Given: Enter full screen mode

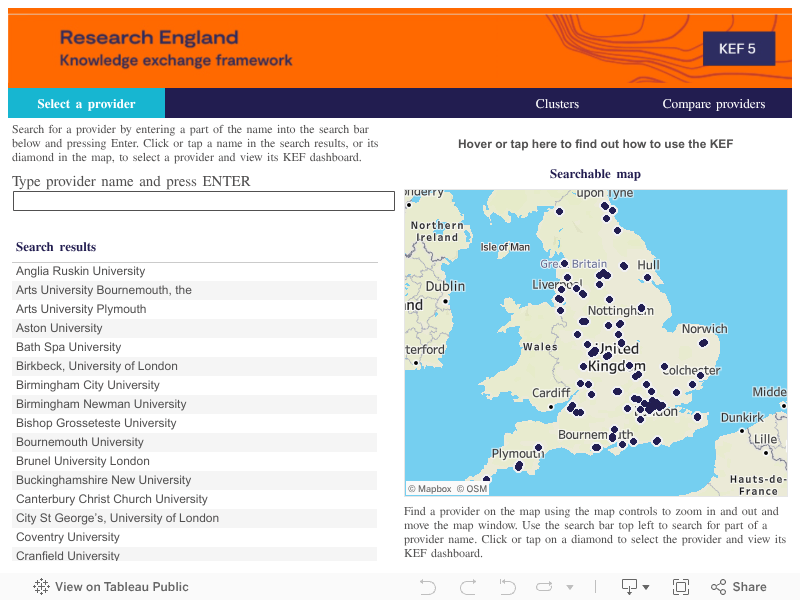Looking at the screenshot, I should [x=681, y=587].
